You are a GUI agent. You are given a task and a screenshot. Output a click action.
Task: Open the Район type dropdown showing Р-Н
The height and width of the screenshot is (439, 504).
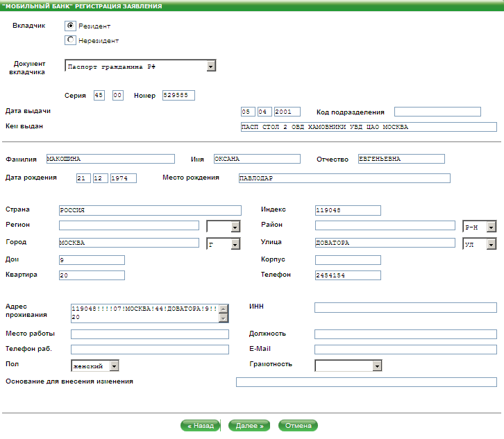tap(479, 226)
